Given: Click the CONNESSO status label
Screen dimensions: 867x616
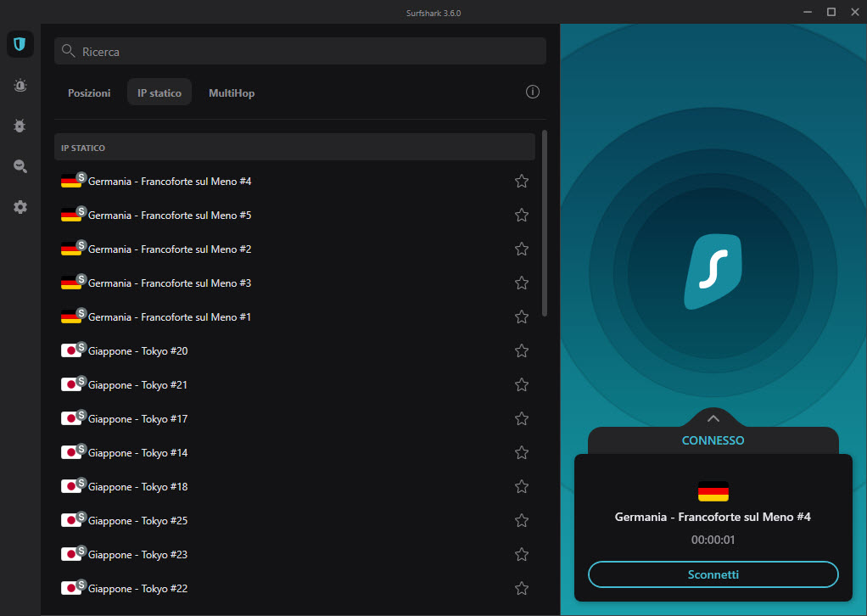Looking at the screenshot, I should [x=713, y=440].
